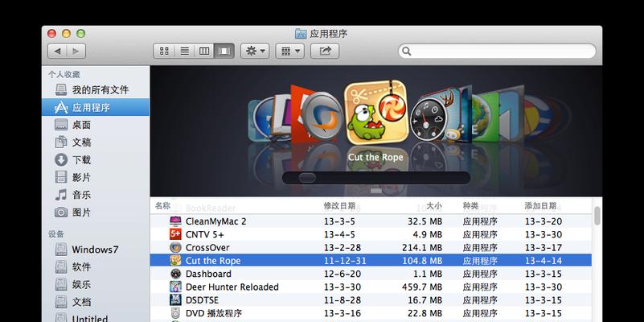Go forward with the right arrow button
The height and width of the screenshot is (322, 644).
tap(76, 51)
